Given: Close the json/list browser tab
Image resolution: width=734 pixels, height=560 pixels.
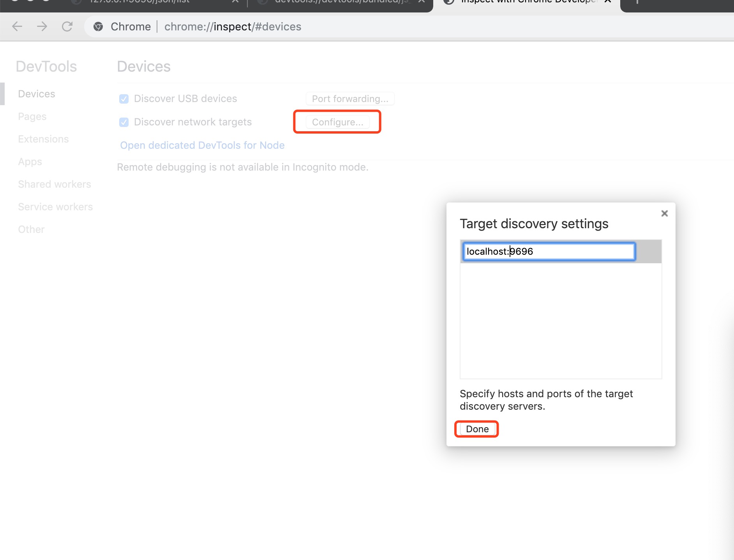Looking at the screenshot, I should (x=235, y=2).
